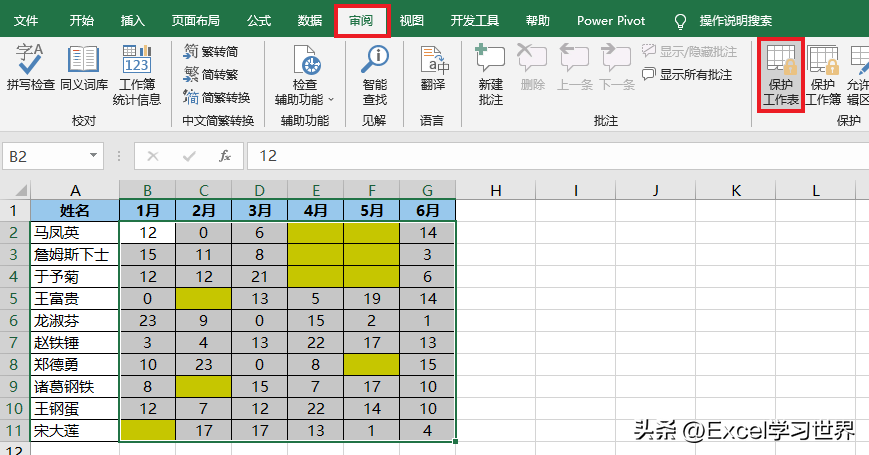Click the formula bar cancel X icon
This screenshot has height=455, width=869.
(152, 156)
